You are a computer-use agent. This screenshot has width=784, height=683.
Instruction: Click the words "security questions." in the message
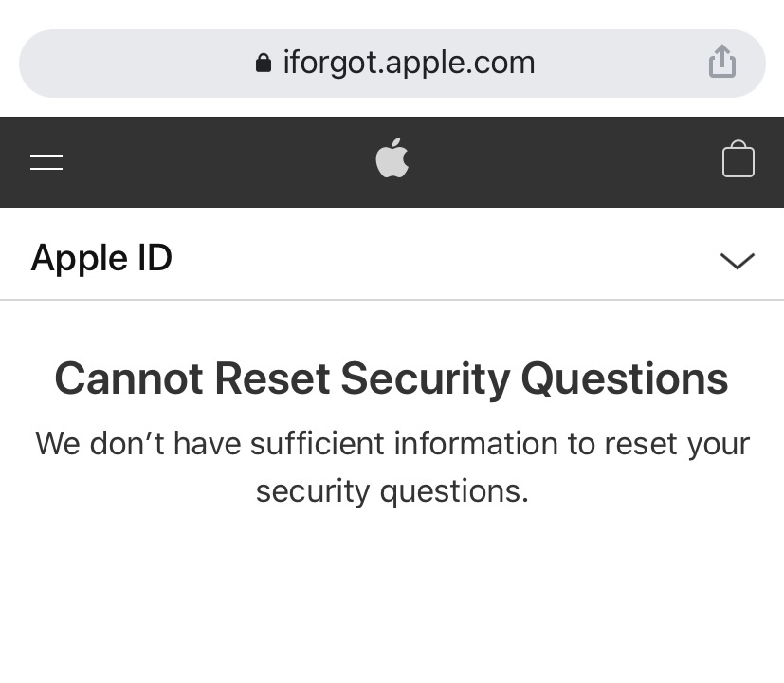pyautogui.click(x=392, y=491)
